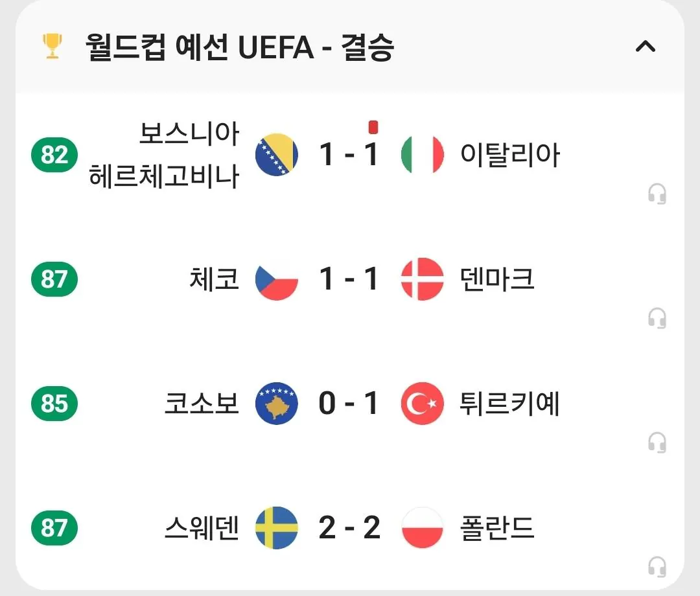Click the Italy flag icon

point(422,155)
